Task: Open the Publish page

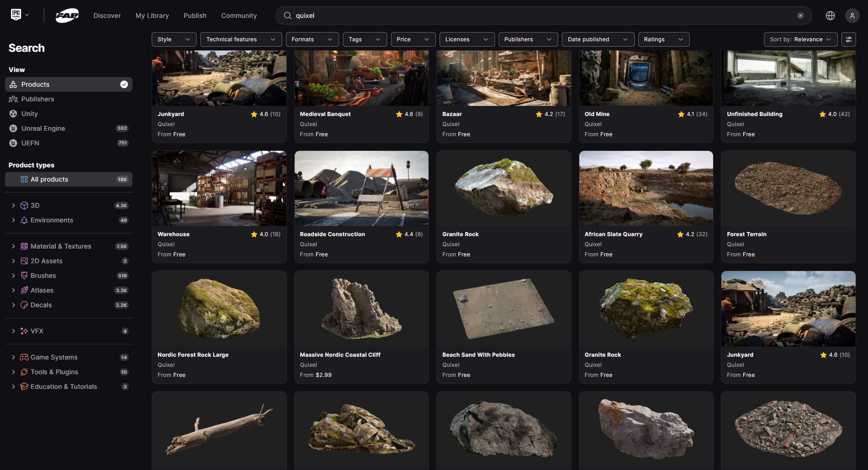Action: tap(195, 16)
